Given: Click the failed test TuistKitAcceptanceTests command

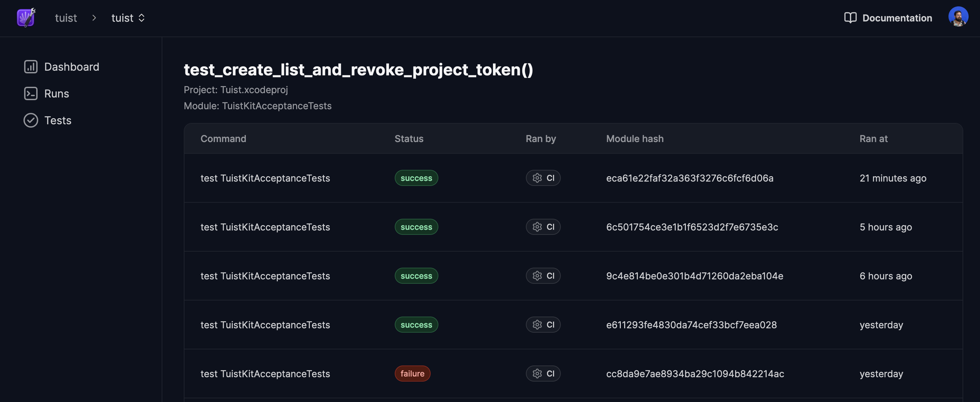Looking at the screenshot, I should tap(265, 374).
